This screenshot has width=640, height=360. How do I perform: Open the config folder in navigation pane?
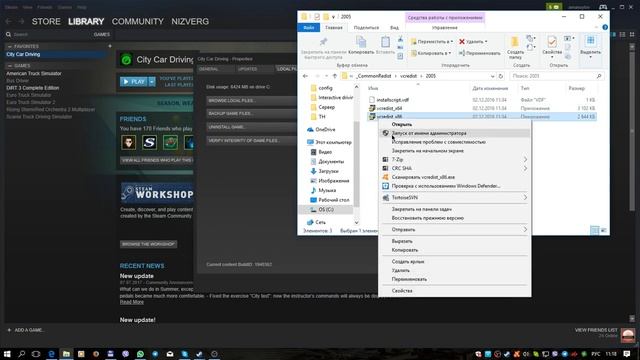(325, 88)
